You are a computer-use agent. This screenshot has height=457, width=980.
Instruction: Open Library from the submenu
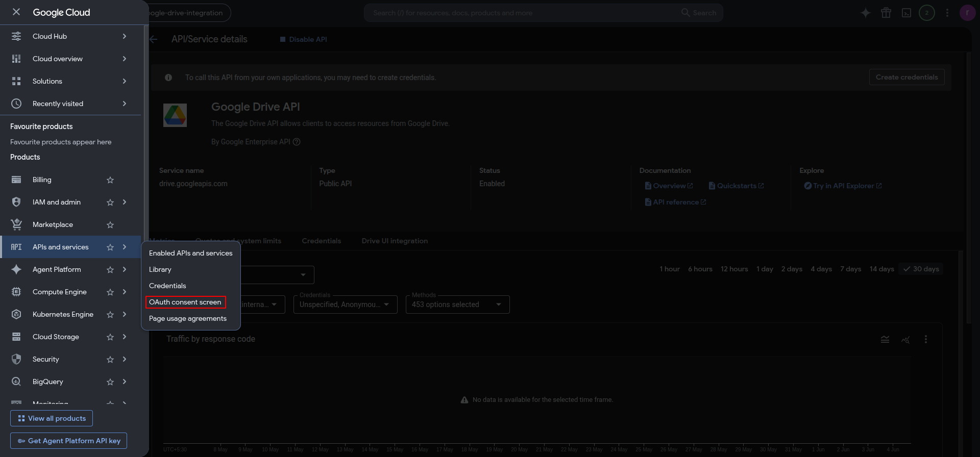coord(160,269)
